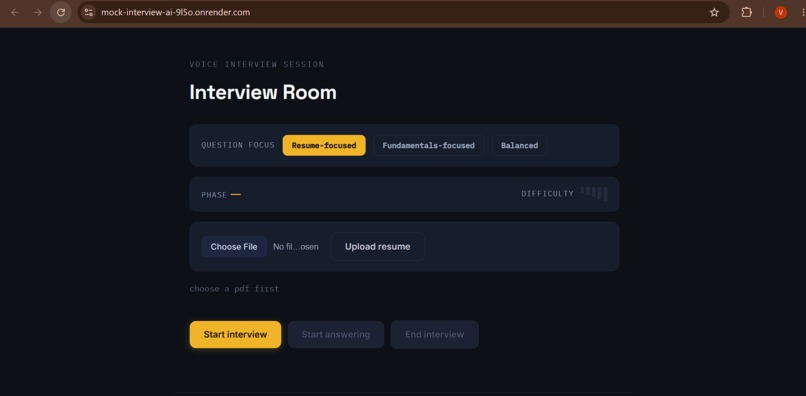Click the End interview button
Screen dimensions: 806x396
pyautogui.click(x=434, y=334)
